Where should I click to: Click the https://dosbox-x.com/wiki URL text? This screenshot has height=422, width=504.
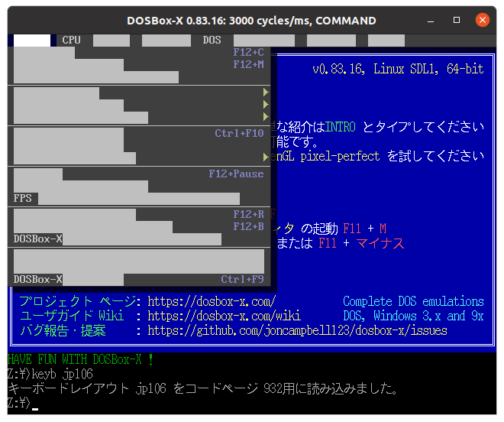(x=224, y=316)
